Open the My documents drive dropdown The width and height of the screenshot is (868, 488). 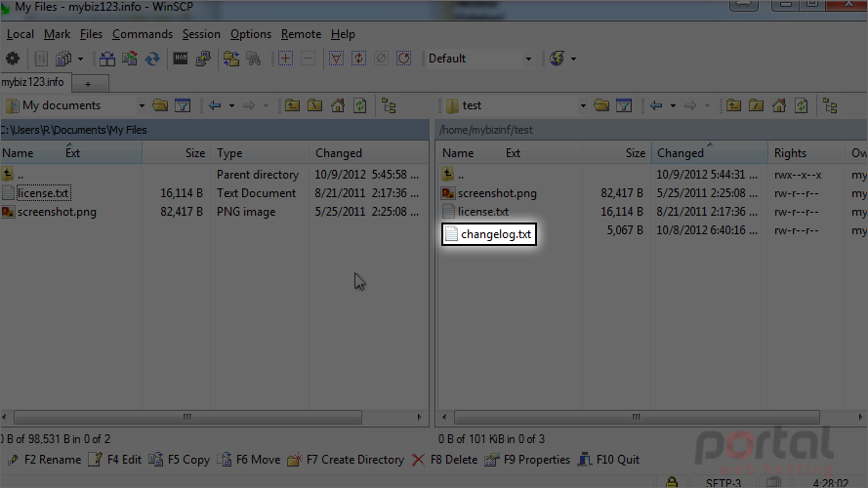click(76, 105)
